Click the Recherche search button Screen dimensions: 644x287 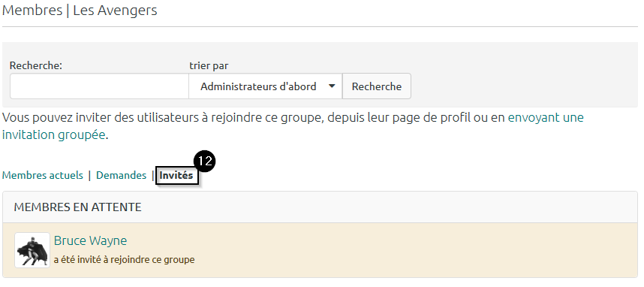pyautogui.click(x=377, y=86)
